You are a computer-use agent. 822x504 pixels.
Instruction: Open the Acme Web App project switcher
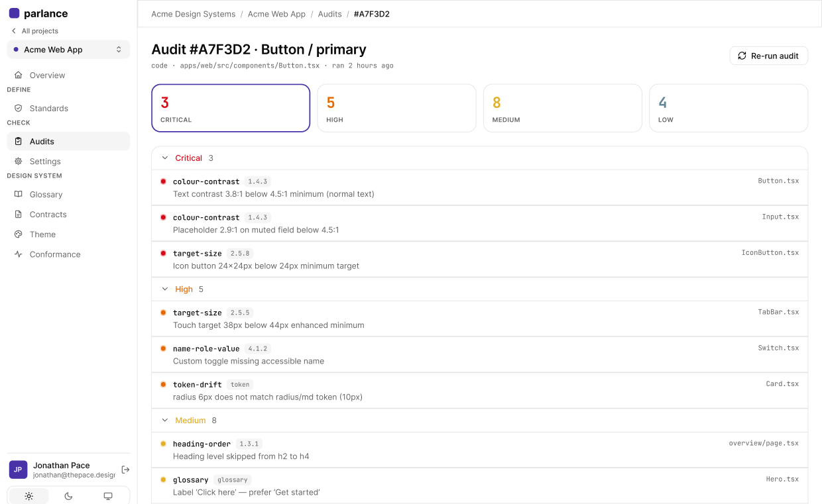point(68,50)
